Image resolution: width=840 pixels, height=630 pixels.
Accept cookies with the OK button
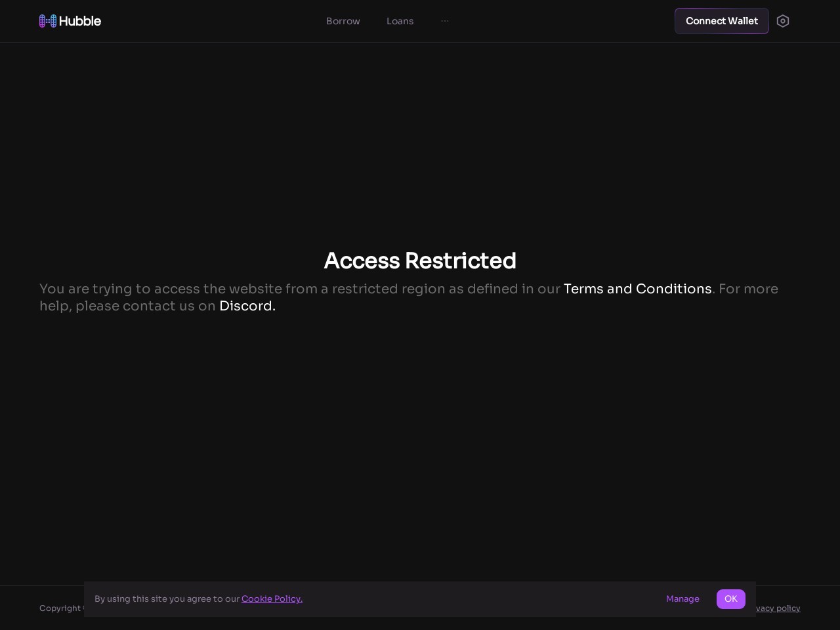(730, 598)
